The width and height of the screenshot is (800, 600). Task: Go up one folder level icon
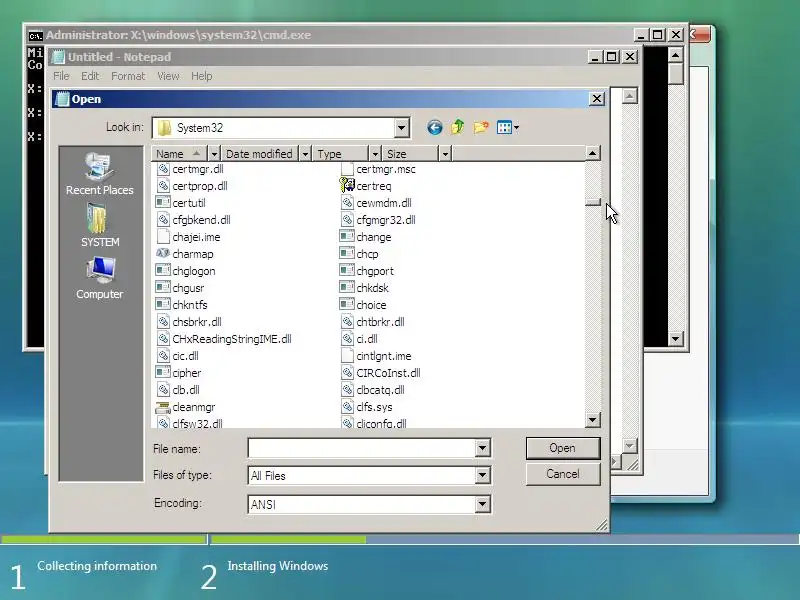[x=458, y=127]
